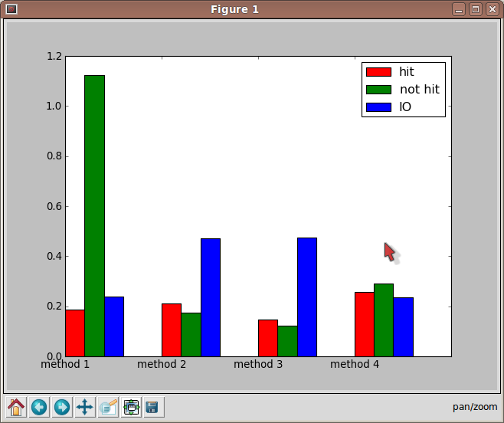Pick the blue 'IO' legend swatch

pos(378,107)
